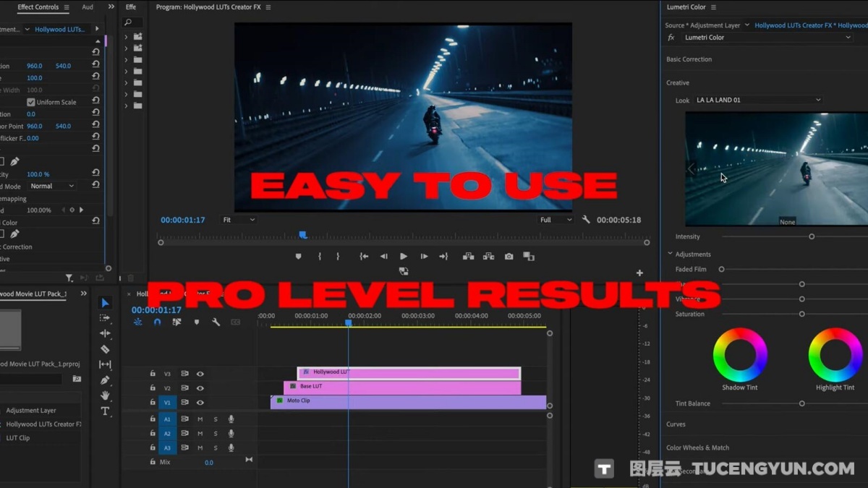Open the button editor plus icon
868x488 pixels.
click(x=639, y=273)
